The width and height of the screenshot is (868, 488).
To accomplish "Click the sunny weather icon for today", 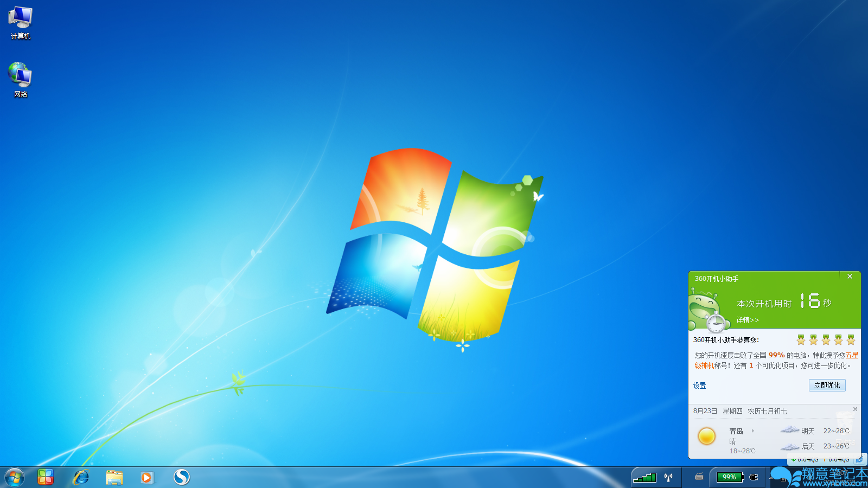I will [x=706, y=436].
